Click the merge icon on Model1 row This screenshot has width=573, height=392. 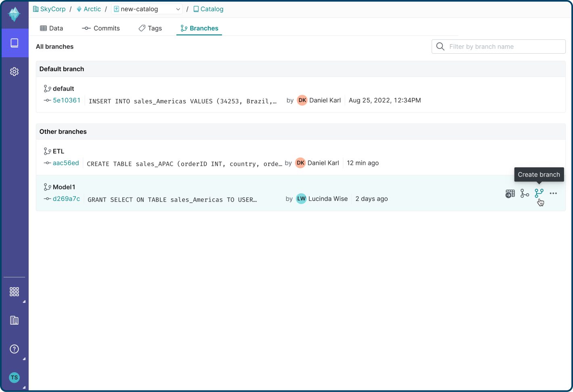(x=525, y=194)
